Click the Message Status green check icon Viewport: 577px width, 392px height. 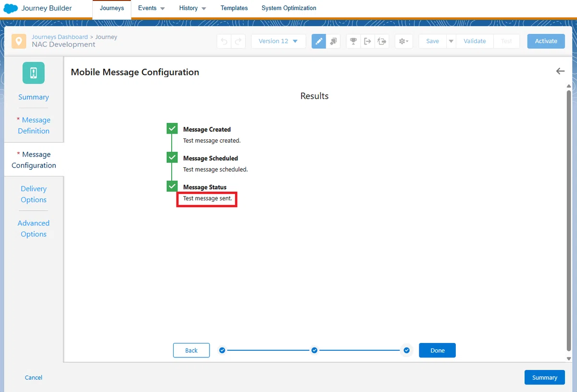(172, 186)
